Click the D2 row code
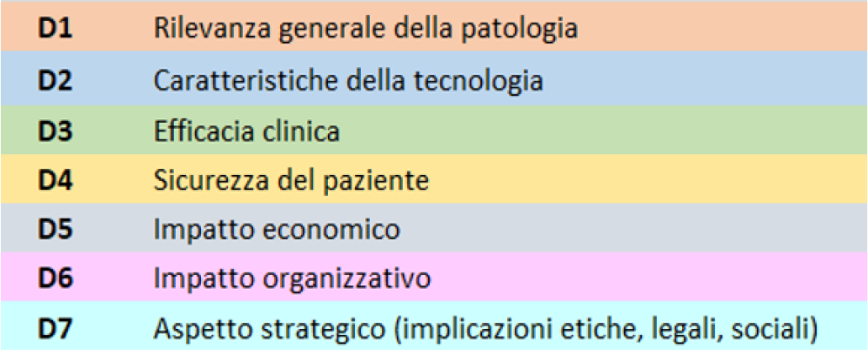The width and height of the screenshot is (868, 350). [55, 81]
